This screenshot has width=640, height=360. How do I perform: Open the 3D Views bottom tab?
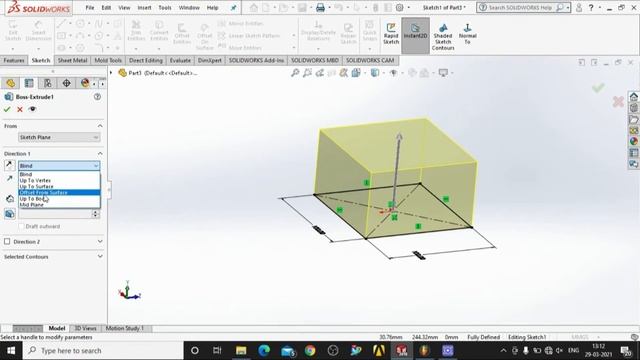click(x=85, y=328)
